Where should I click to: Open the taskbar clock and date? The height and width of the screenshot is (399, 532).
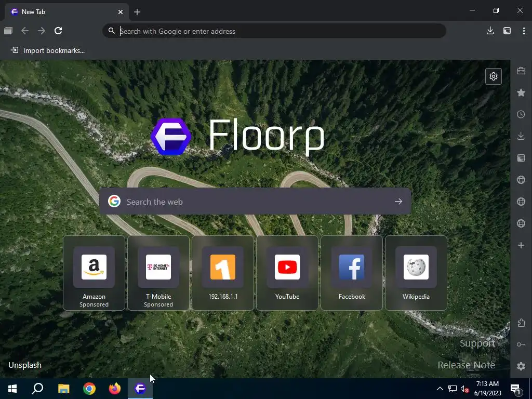pyautogui.click(x=487, y=389)
